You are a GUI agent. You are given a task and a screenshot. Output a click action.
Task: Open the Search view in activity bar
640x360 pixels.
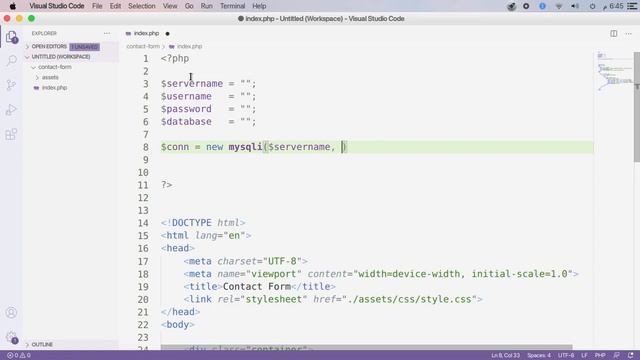[11, 60]
